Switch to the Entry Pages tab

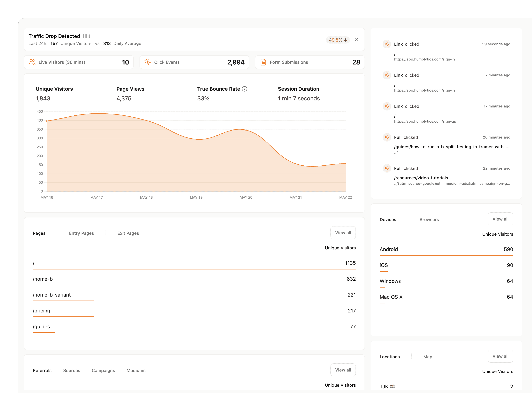click(81, 233)
